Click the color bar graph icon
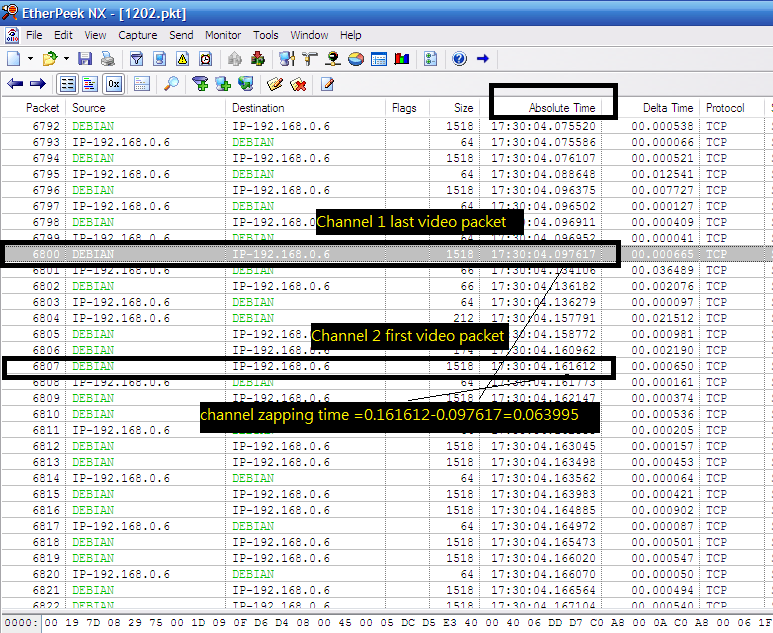The height and width of the screenshot is (633, 773). pos(402,59)
